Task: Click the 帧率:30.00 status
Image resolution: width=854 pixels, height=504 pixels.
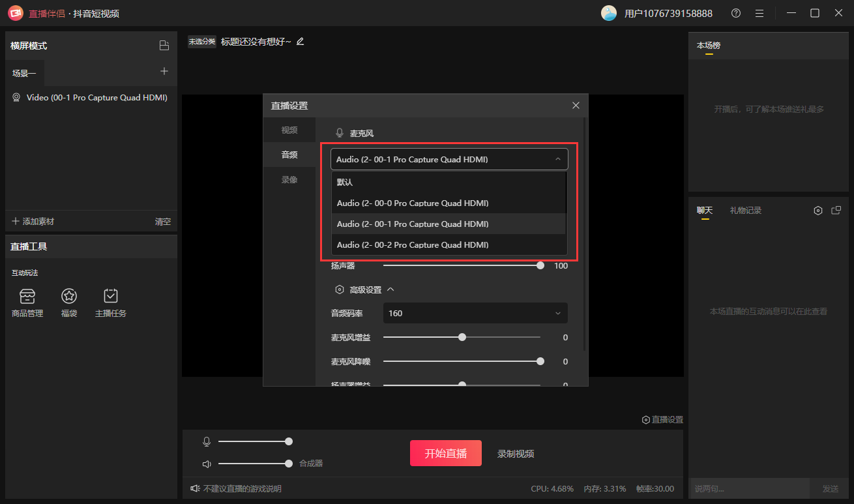Action: (x=655, y=488)
